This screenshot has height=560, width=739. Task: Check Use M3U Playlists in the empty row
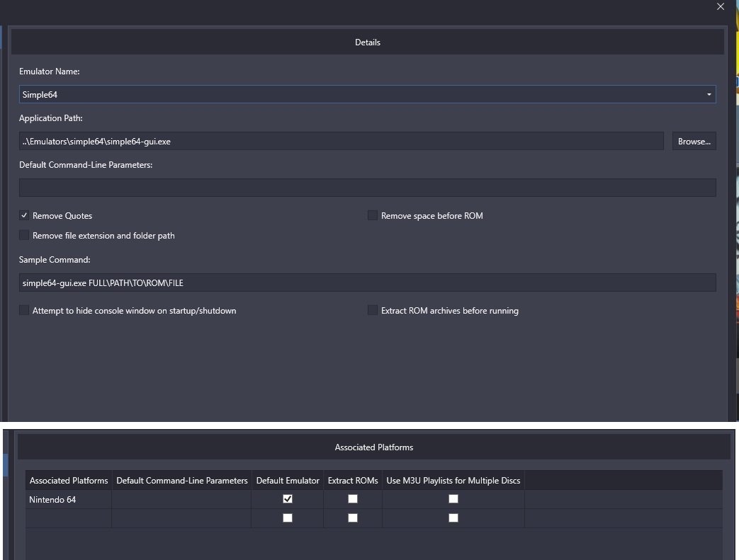click(x=453, y=518)
